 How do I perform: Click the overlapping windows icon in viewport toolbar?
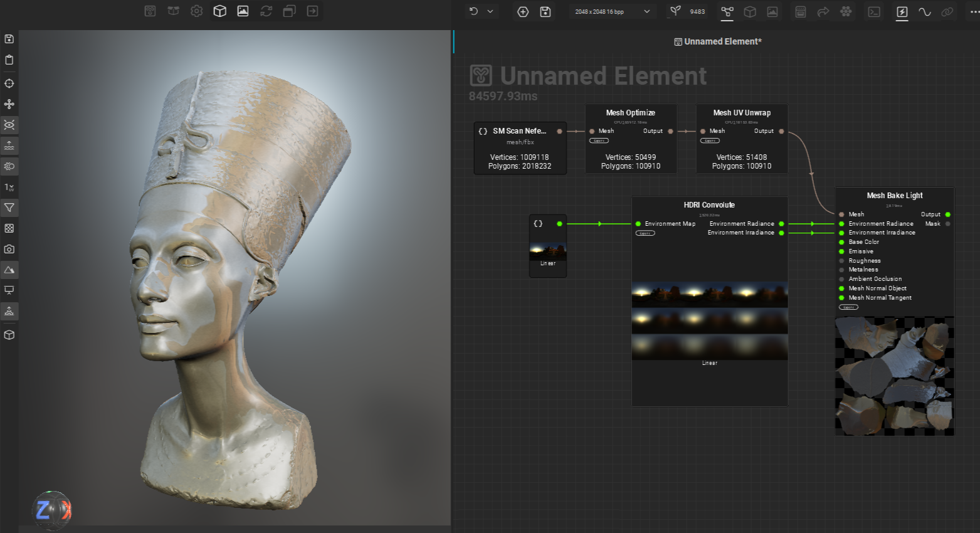[289, 11]
